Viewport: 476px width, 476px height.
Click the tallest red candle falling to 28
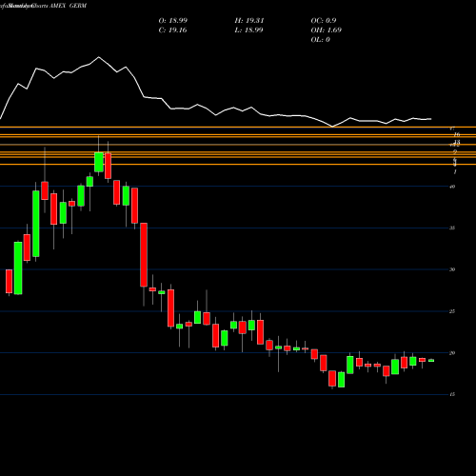coord(144,255)
